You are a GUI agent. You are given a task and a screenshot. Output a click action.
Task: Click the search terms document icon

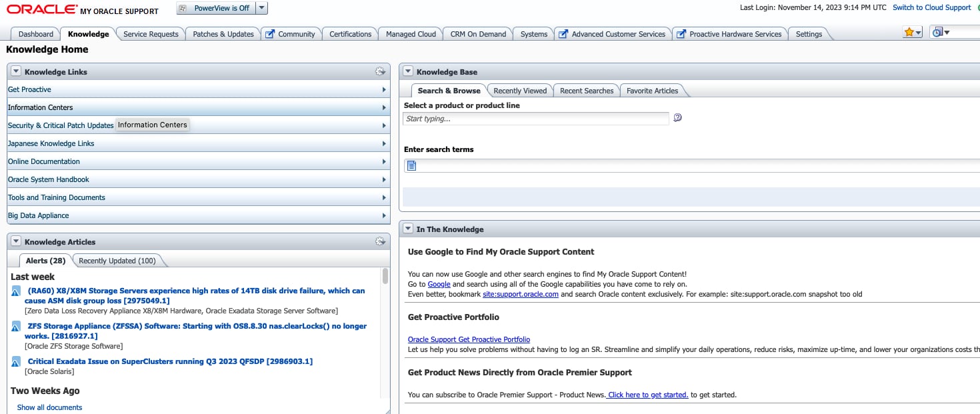click(x=411, y=165)
